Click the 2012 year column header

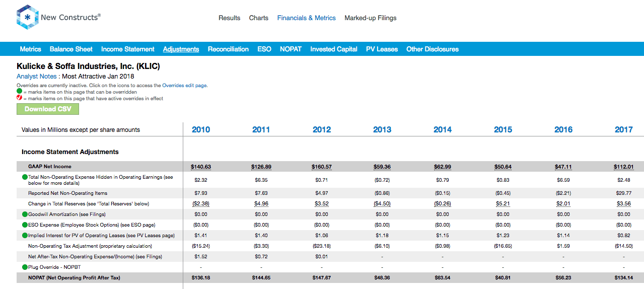point(322,129)
